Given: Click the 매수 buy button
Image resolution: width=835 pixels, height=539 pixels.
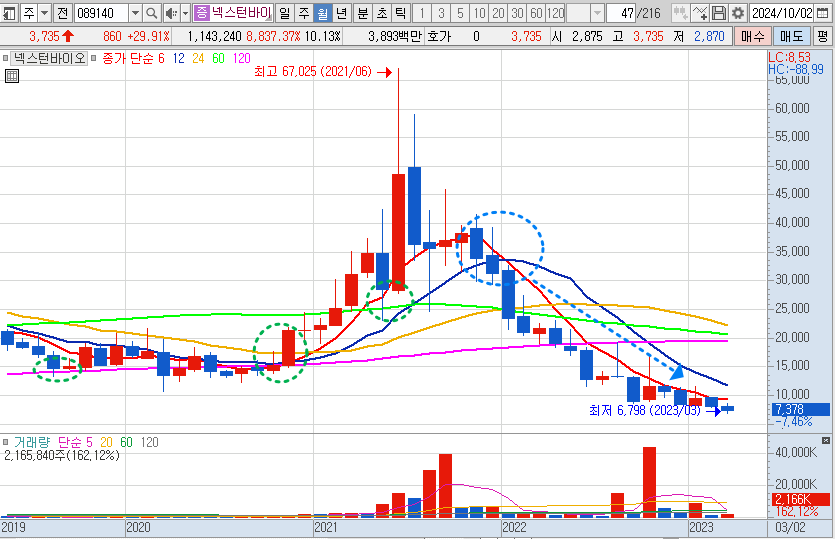Looking at the screenshot, I should [x=752, y=37].
